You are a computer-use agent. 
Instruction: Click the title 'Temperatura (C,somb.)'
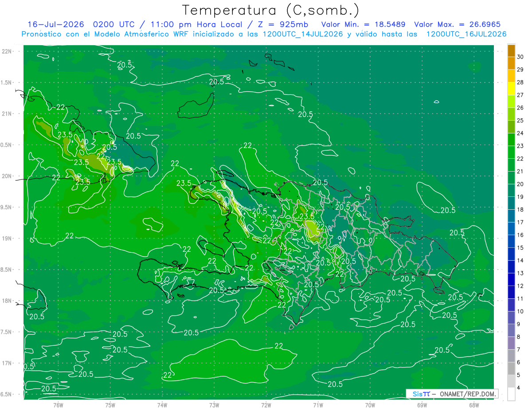click(270, 10)
